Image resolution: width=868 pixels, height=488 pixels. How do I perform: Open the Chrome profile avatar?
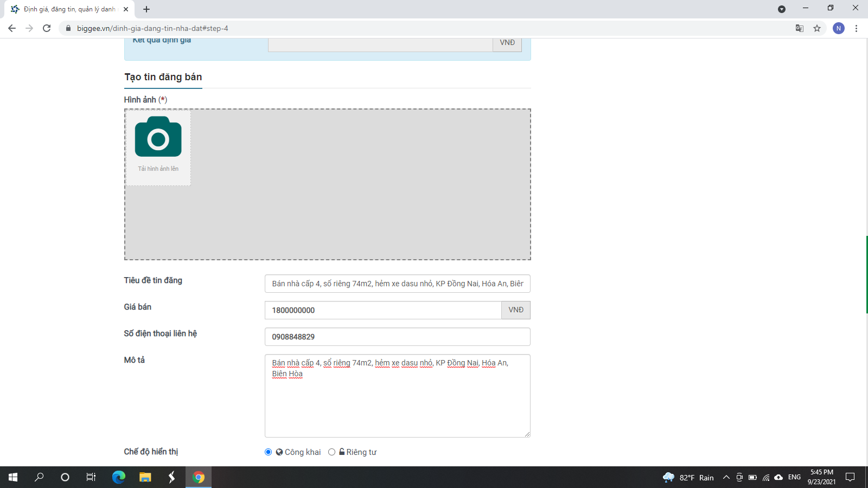tap(838, 28)
